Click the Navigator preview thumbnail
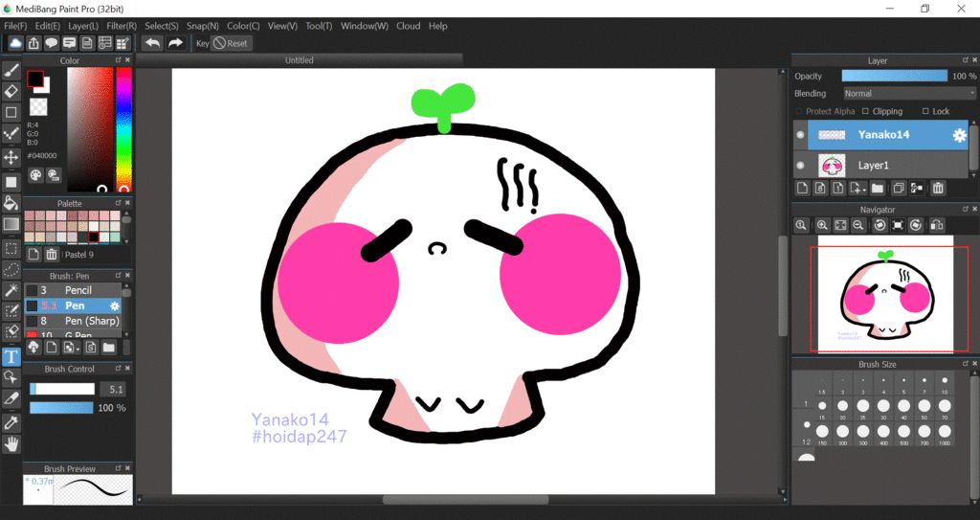The image size is (980, 520). click(x=885, y=294)
